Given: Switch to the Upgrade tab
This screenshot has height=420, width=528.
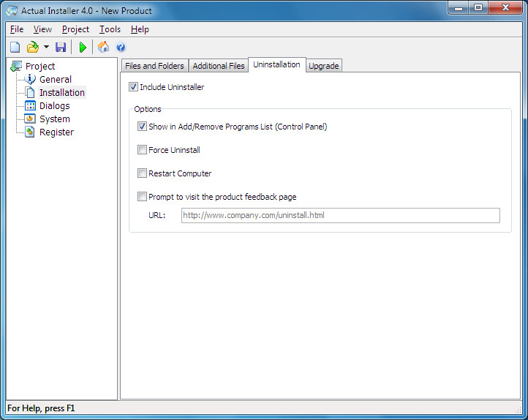Looking at the screenshot, I should pyautogui.click(x=324, y=66).
